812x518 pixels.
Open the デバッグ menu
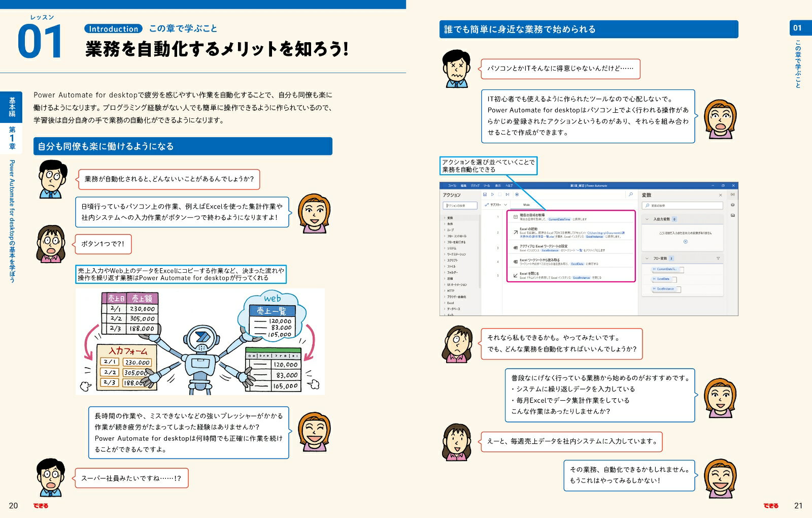(475, 185)
